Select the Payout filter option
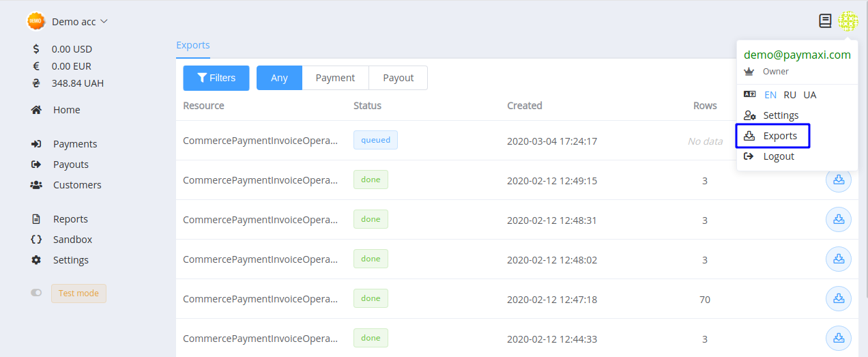The width and height of the screenshot is (868, 357). click(398, 78)
